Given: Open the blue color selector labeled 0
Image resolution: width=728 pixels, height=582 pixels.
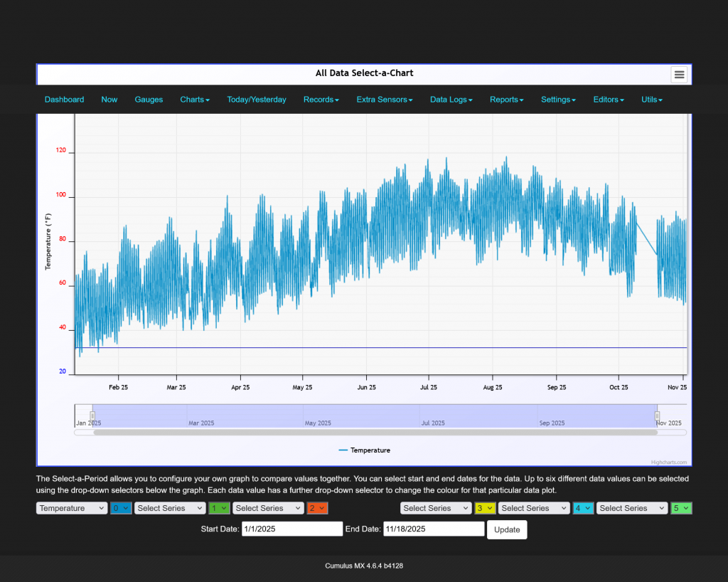Looking at the screenshot, I should [x=120, y=508].
